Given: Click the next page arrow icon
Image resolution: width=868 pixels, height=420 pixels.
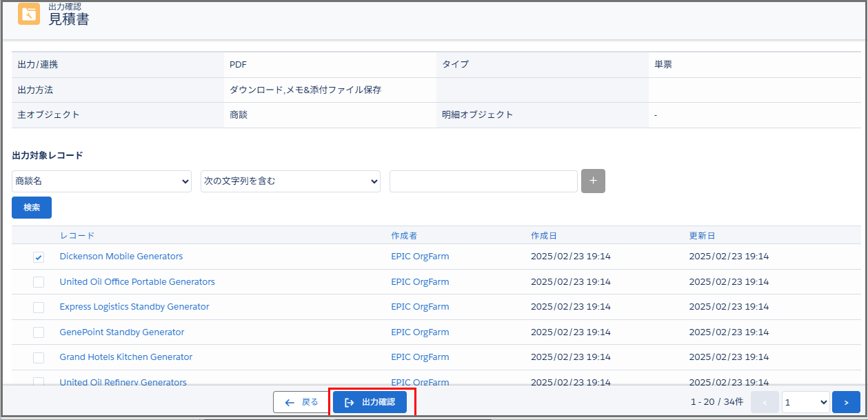Looking at the screenshot, I should point(846,401).
